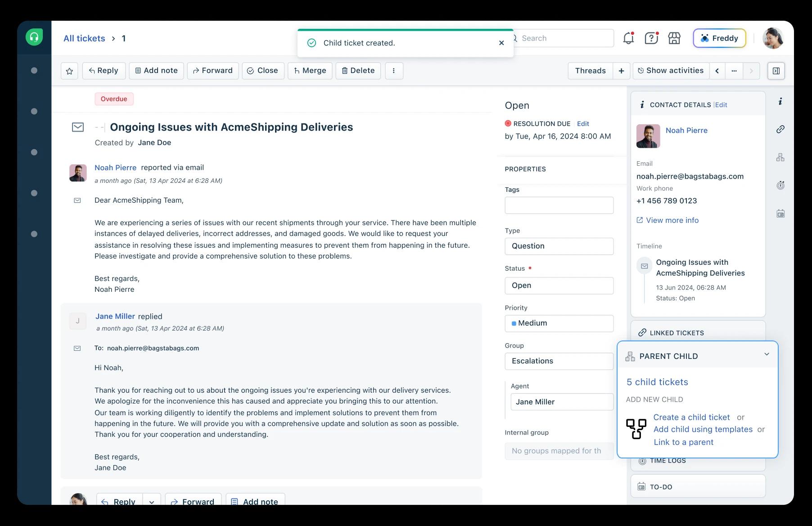This screenshot has height=526, width=812.
Task: Click the Tags input field
Action: (x=559, y=205)
